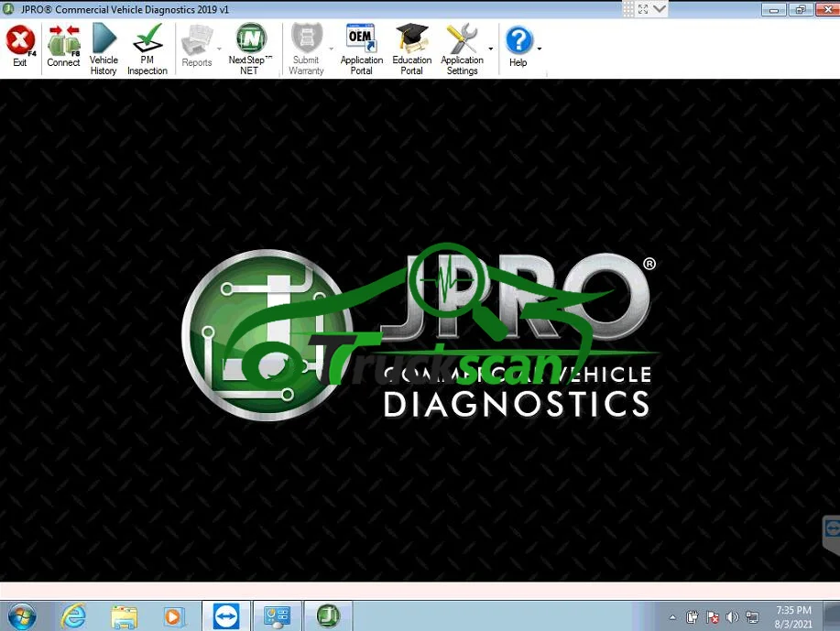This screenshot has width=840, height=631.
Task: Open the volume speaker tray icon
Action: tap(732, 617)
